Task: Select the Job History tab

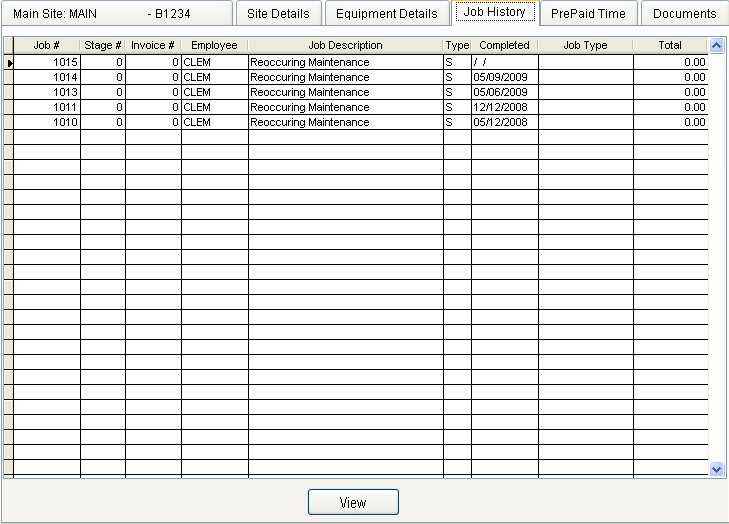Action: pyautogui.click(x=494, y=12)
